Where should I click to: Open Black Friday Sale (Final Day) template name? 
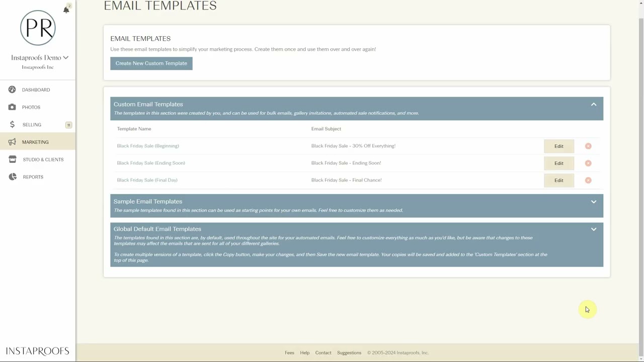click(x=147, y=180)
